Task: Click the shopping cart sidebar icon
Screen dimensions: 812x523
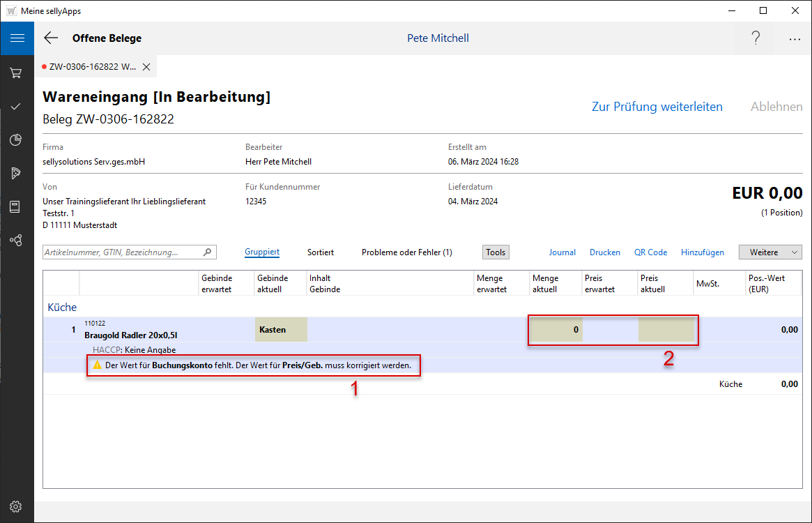Action: click(16, 73)
